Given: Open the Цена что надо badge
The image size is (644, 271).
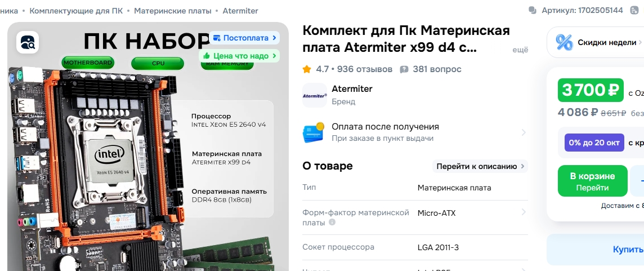Looking at the screenshot, I should (x=239, y=56).
